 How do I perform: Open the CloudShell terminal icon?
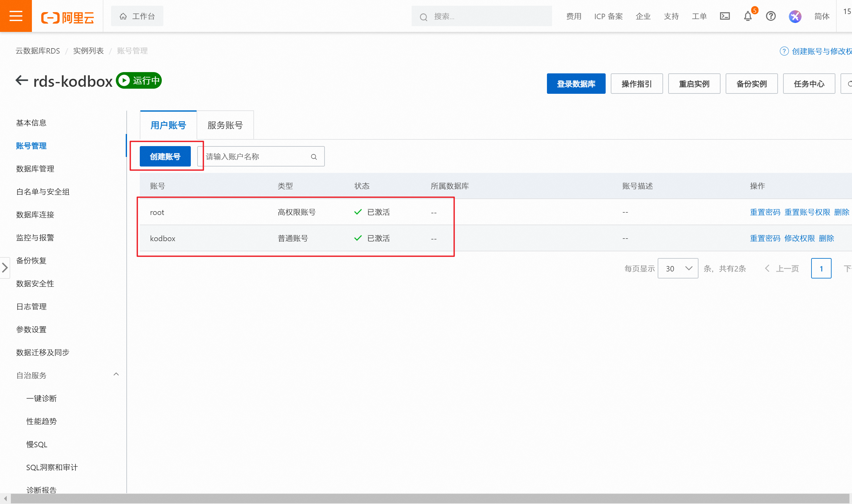point(725,16)
